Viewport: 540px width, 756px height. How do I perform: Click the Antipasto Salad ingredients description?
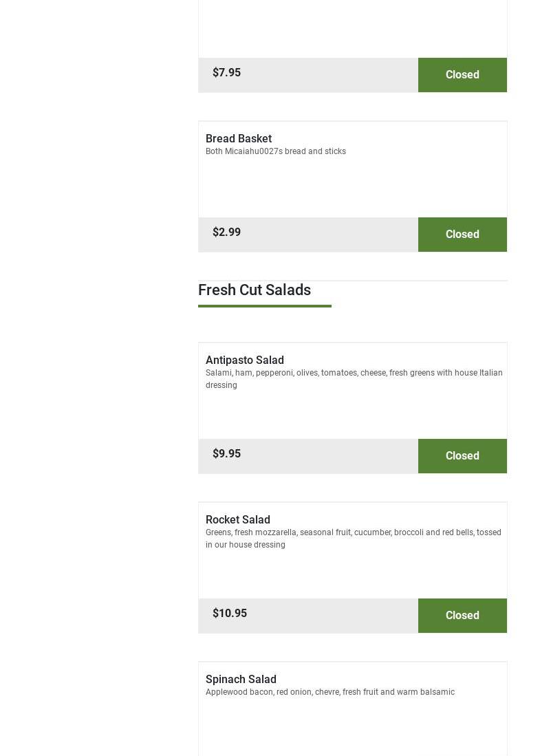[354, 379]
